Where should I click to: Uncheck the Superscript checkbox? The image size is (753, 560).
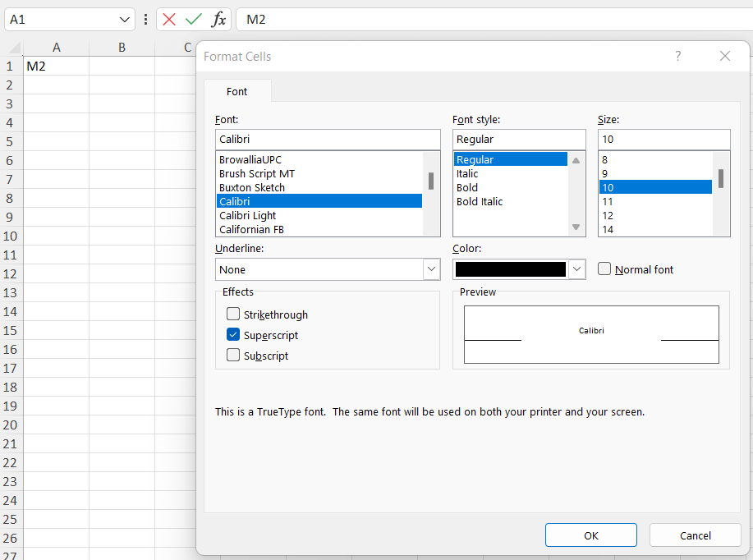(233, 335)
